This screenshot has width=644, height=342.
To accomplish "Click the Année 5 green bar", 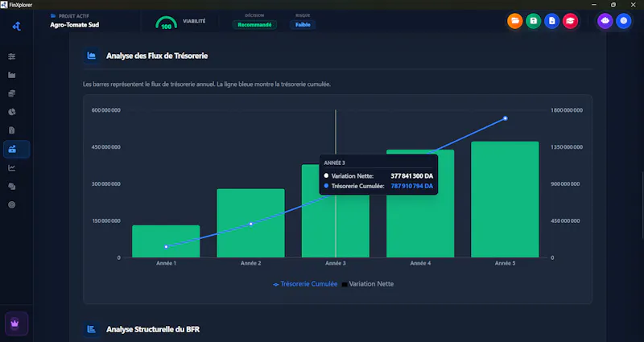I will [x=505, y=200].
